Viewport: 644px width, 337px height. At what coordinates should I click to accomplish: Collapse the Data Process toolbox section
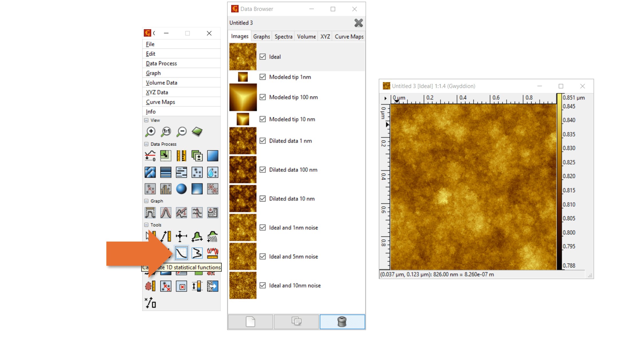[x=146, y=144]
